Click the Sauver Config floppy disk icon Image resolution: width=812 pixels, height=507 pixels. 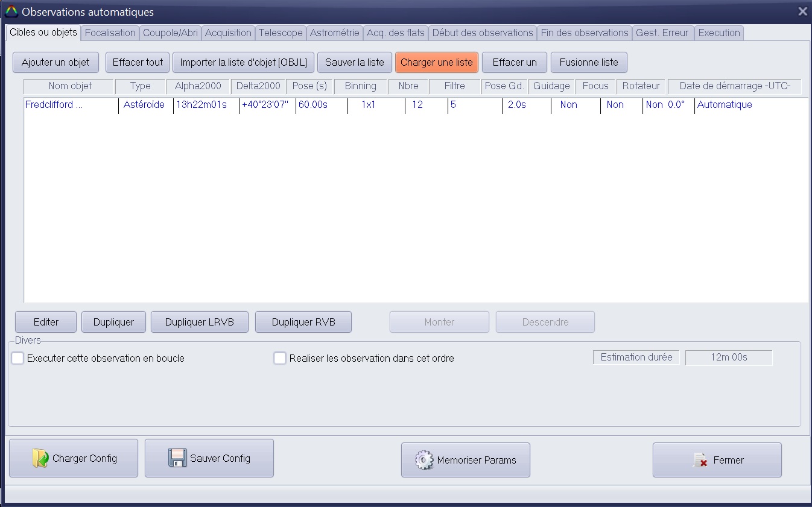(177, 458)
